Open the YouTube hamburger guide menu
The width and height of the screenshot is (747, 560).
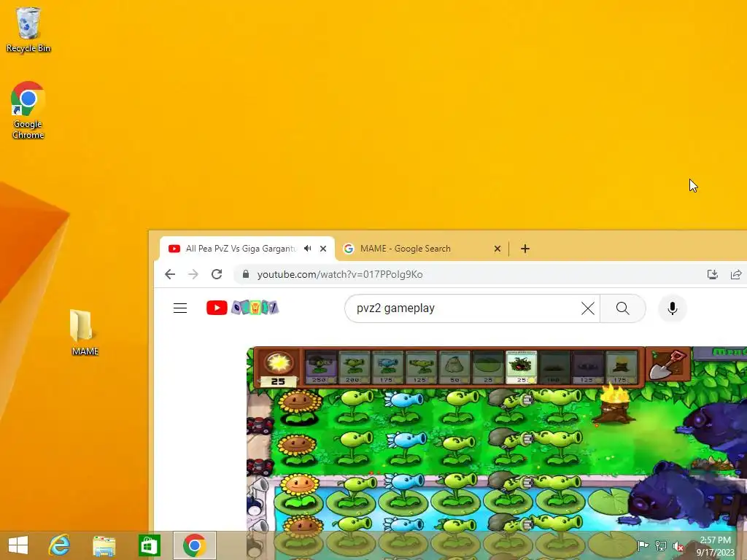click(180, 308)
